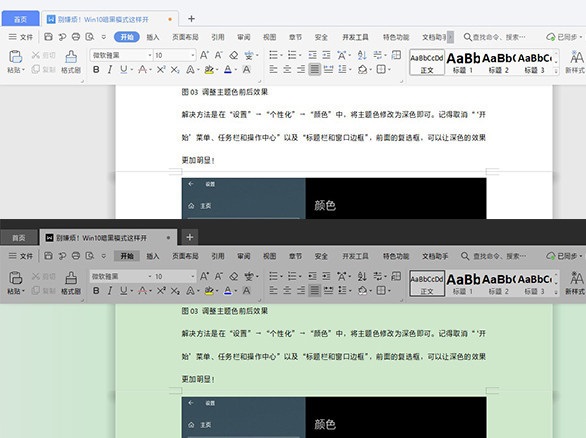Decrease font size in the light-theme window
The image size is (586, 438).
pyautogui.click(x=219, y=55)
